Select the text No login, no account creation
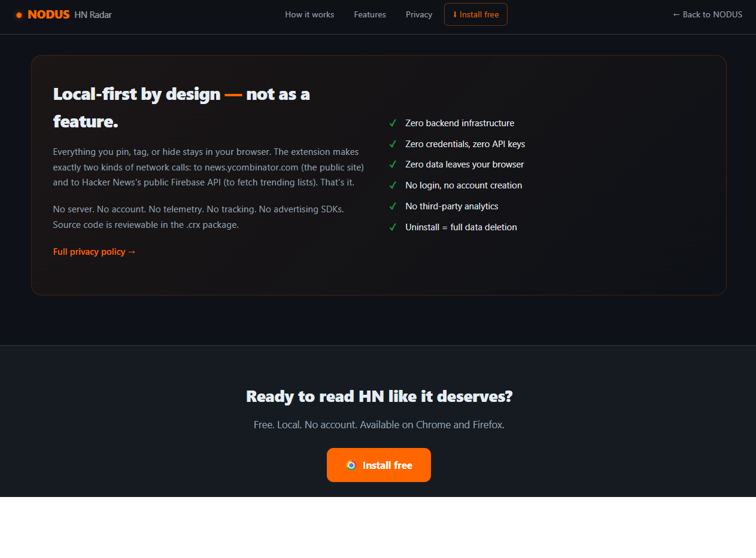 [x=464, y=185]
